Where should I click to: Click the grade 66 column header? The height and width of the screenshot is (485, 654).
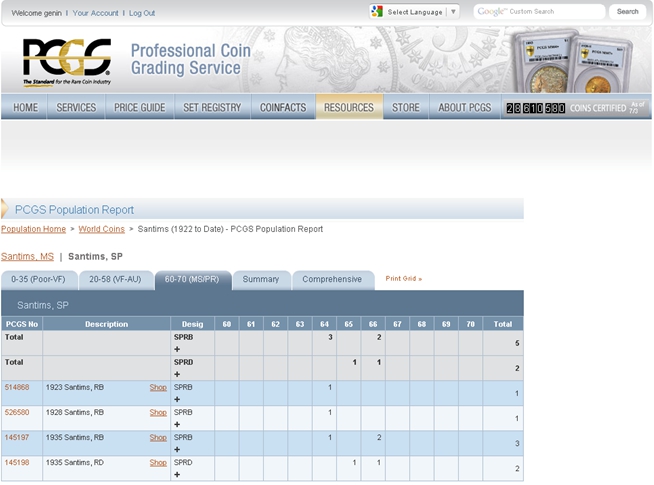tap(373, 324)
